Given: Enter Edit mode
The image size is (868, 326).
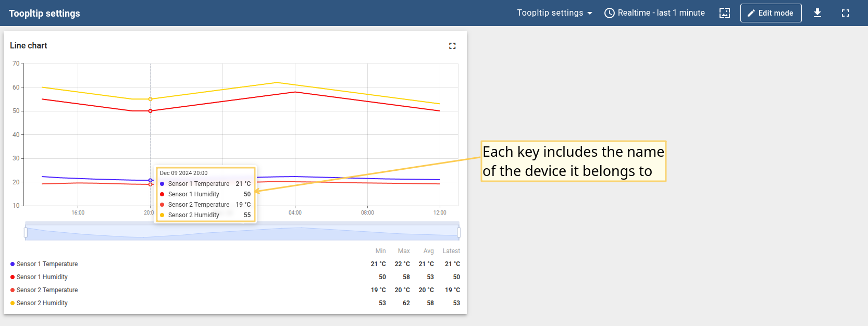Looking at the screenshot, I should 771,13.
